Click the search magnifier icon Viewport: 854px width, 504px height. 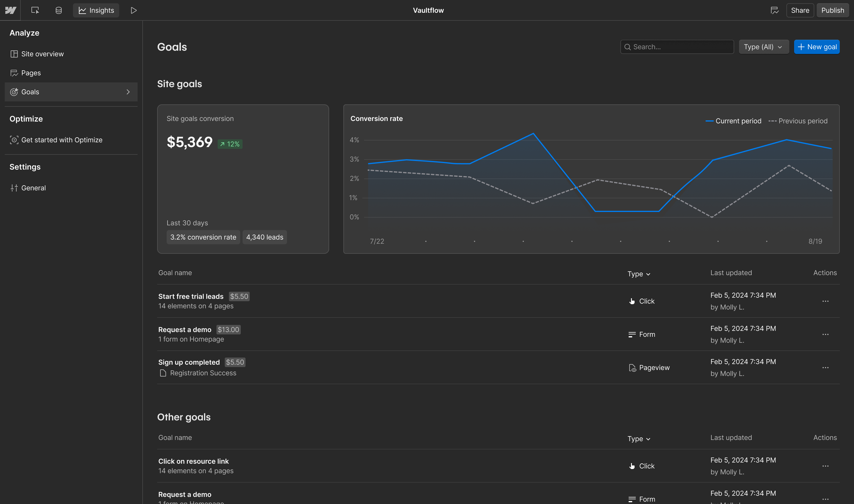point(627,47)
